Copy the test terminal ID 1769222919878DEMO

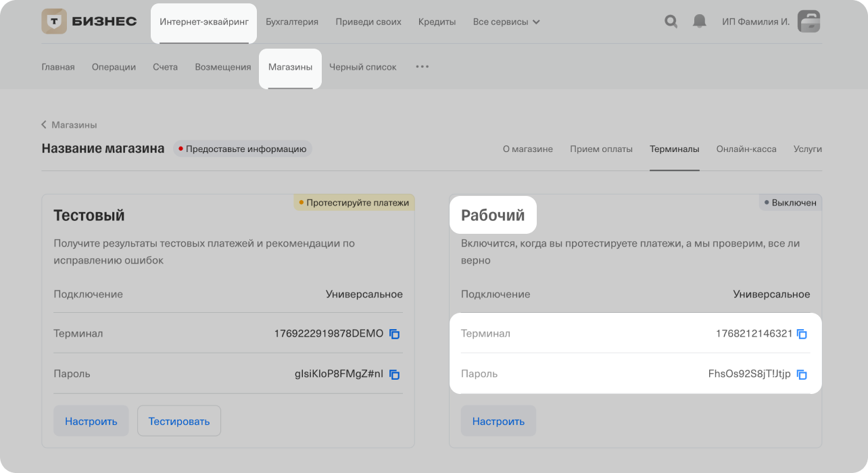[395, 334]
